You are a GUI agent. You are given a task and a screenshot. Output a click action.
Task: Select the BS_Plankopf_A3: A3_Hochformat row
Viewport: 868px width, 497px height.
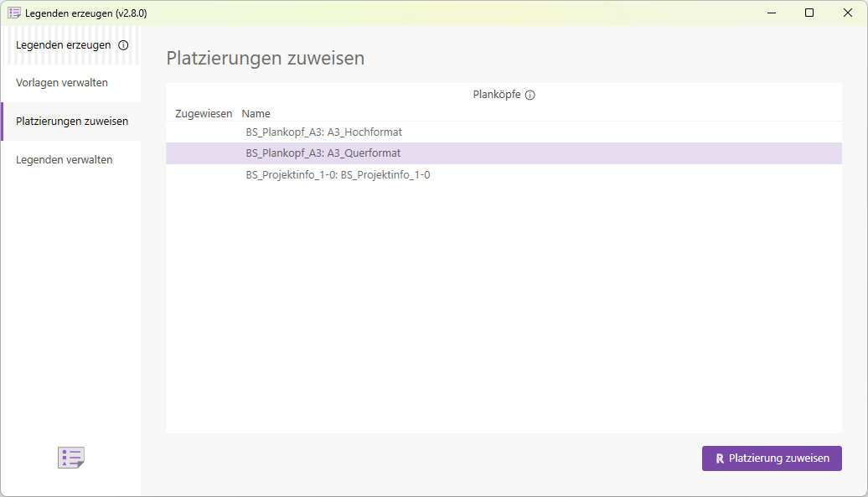(322, 132)
